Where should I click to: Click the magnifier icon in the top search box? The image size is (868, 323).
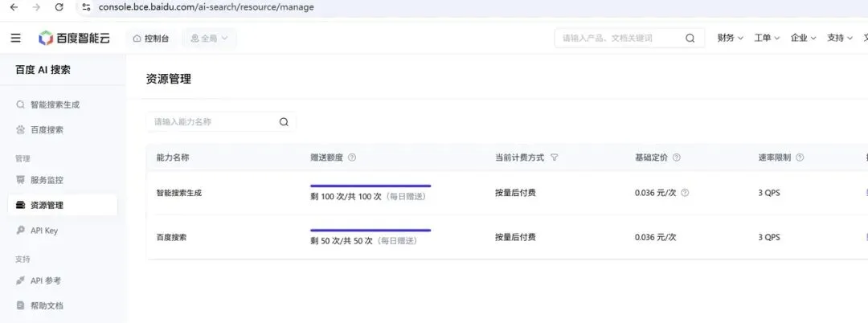point(690,38)
